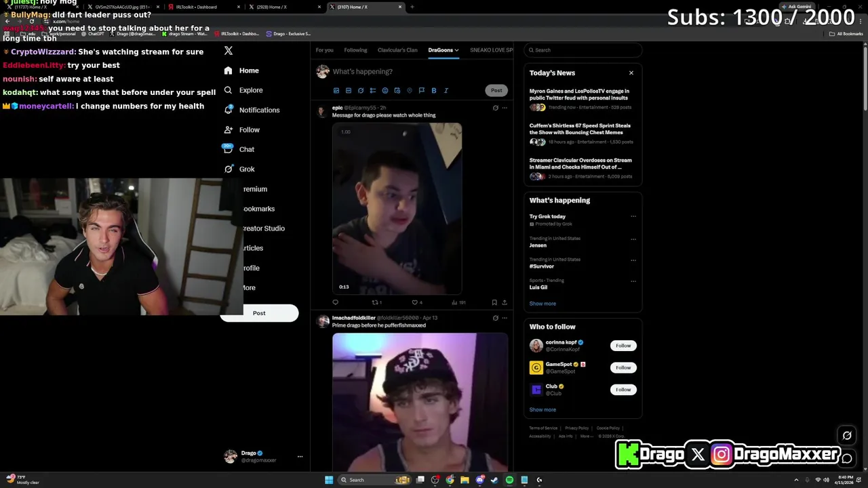Open the floating messages drawer icon
868x488 pixels.
point(847,458)
